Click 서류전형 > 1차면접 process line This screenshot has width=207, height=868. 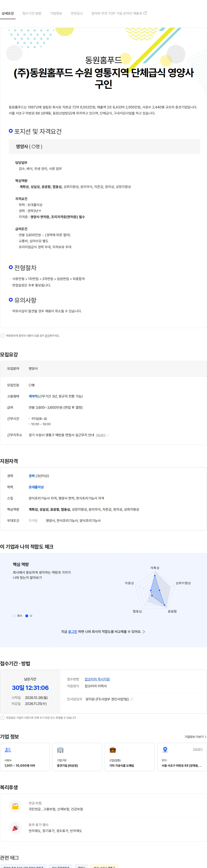[x=48, y=279]
